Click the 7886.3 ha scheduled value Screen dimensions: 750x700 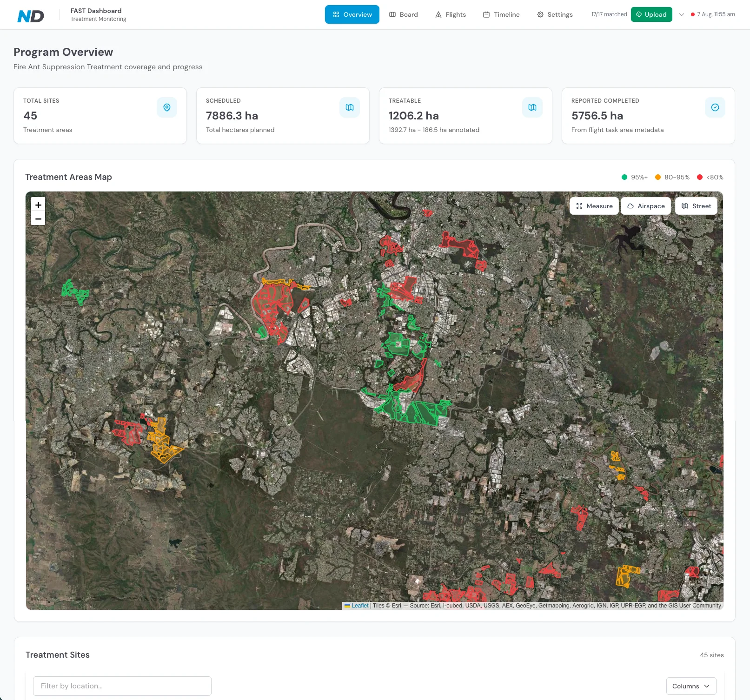click(232, 116)
